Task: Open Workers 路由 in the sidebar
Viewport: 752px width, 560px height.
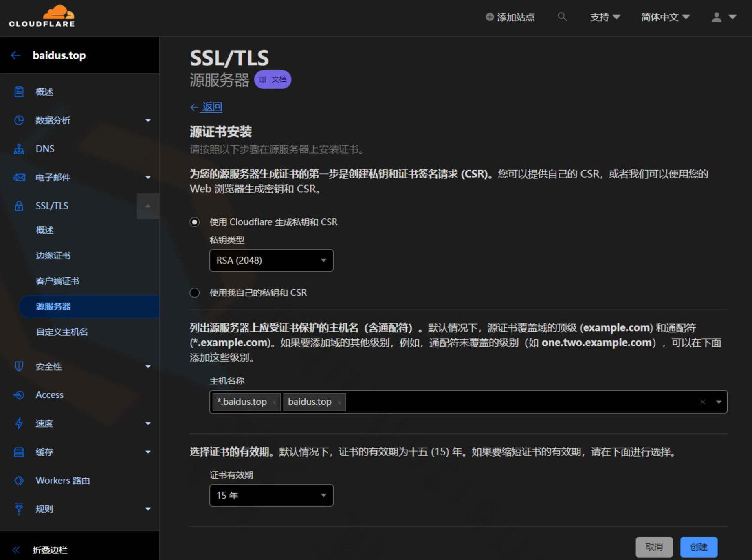Action: (63, 481)
